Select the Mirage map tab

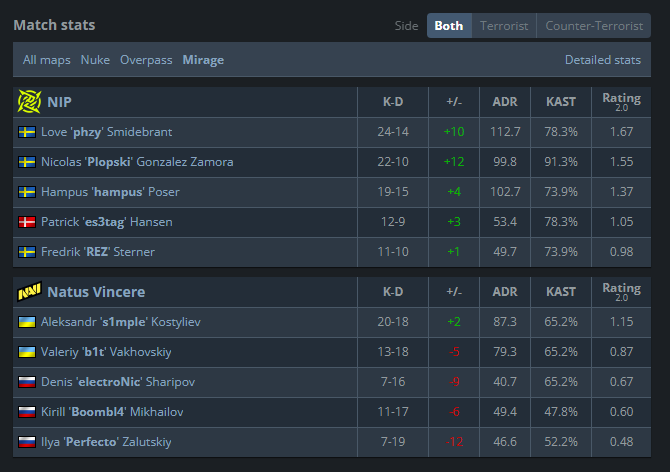coord(203,60)
